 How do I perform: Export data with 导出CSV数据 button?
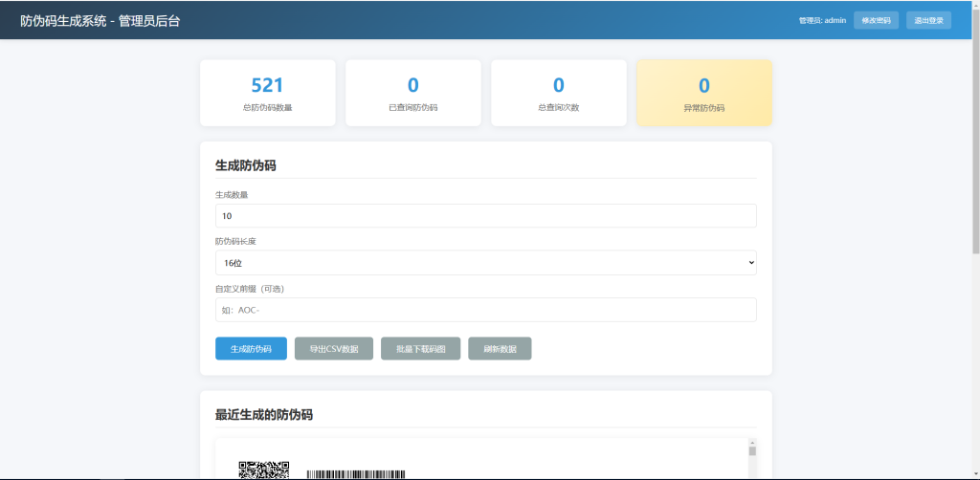pos(334,349)
